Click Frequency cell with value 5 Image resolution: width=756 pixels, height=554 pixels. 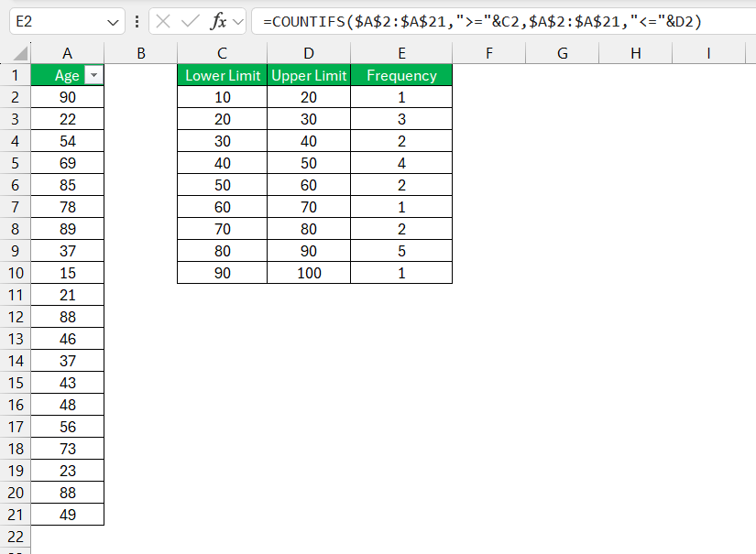pos(401,251)
